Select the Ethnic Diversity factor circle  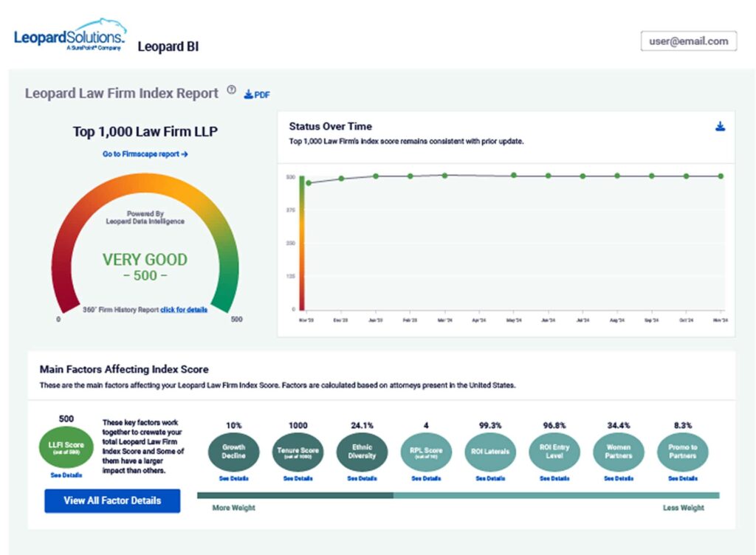click(362, 452)
